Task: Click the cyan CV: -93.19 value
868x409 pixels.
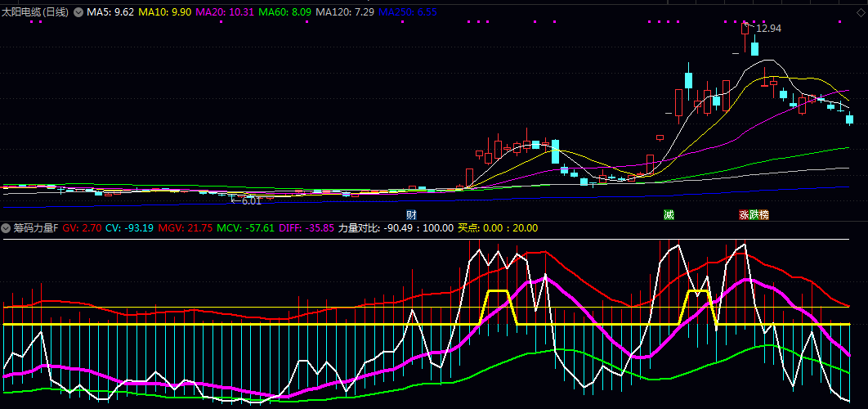Action: (x=129, y=228)
